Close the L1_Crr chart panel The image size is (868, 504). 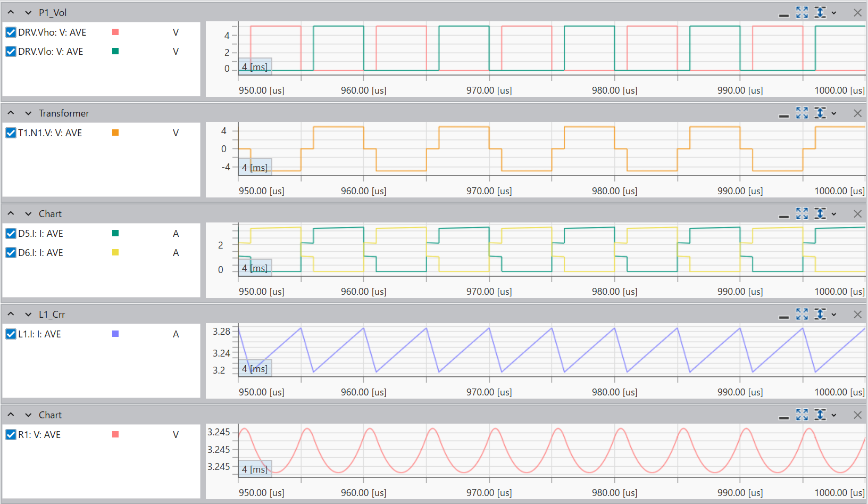(x=857, y=315)
